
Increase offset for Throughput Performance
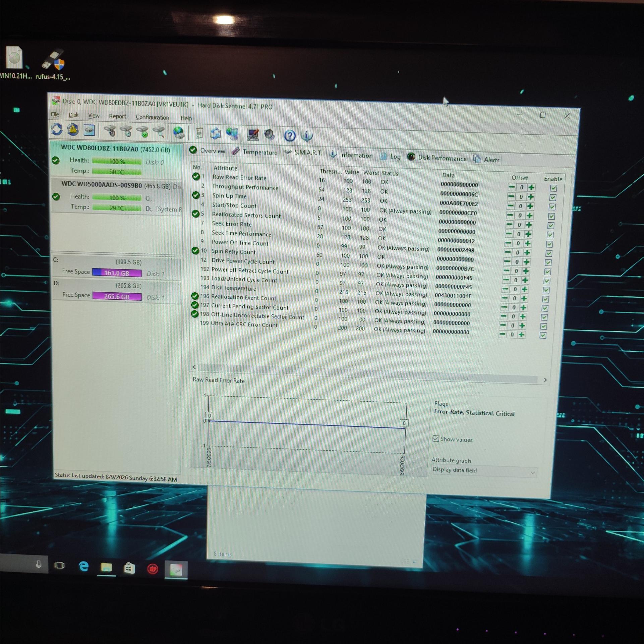531,197
